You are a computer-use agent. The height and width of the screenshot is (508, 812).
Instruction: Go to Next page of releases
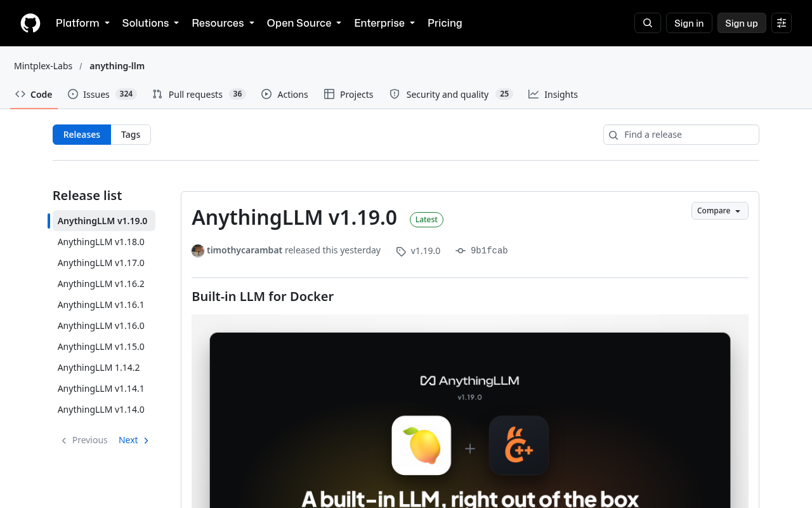click(134, 440)
